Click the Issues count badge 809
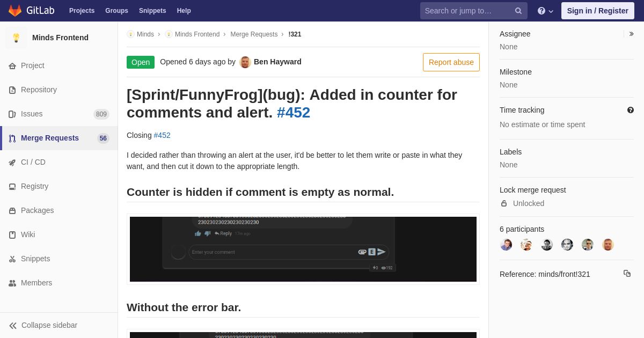The height and width of the screenshot is (338, 644). tap(101, 114)
